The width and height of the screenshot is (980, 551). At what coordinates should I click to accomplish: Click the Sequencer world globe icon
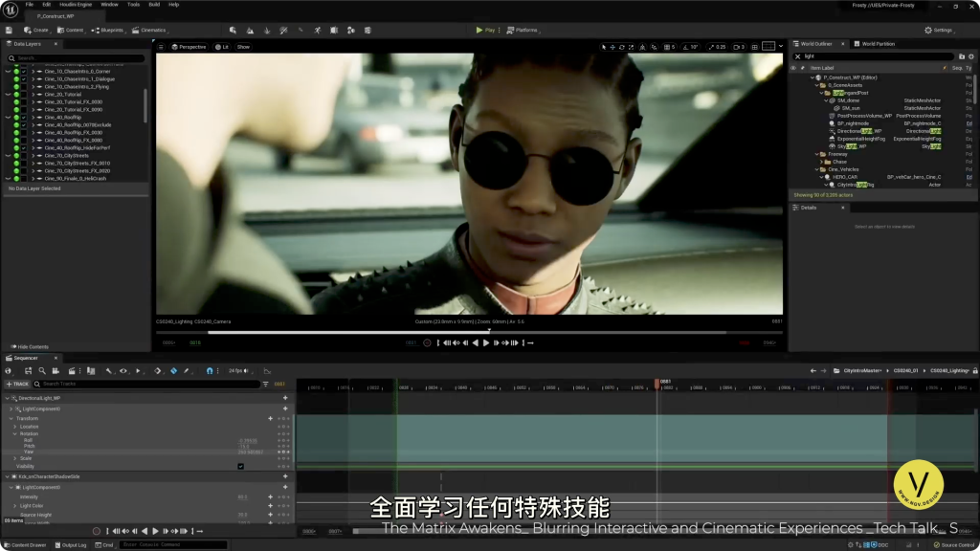click(8, 371)
